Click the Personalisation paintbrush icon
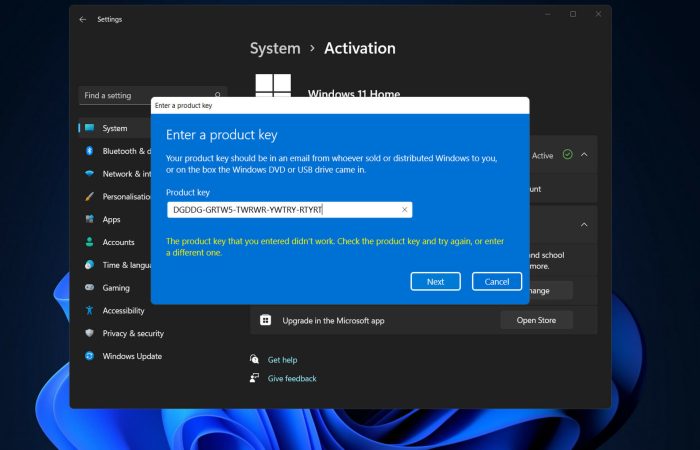 tap(89, 196)
